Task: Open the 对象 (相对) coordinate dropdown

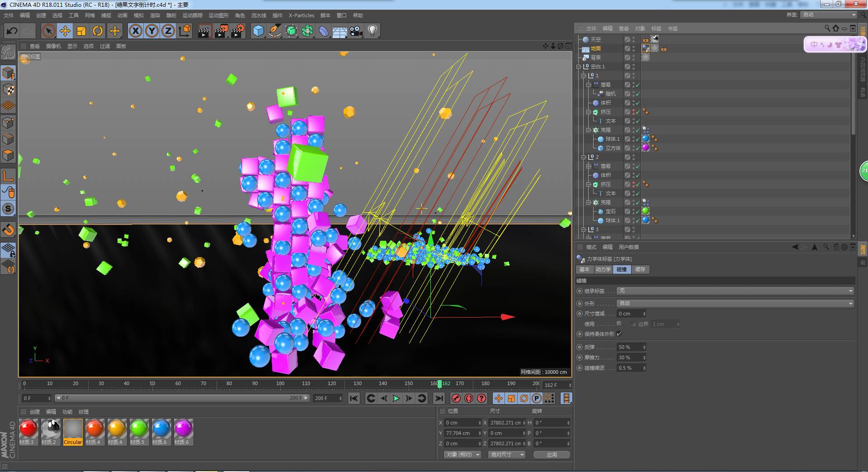Action: click(x=462, y=454)
